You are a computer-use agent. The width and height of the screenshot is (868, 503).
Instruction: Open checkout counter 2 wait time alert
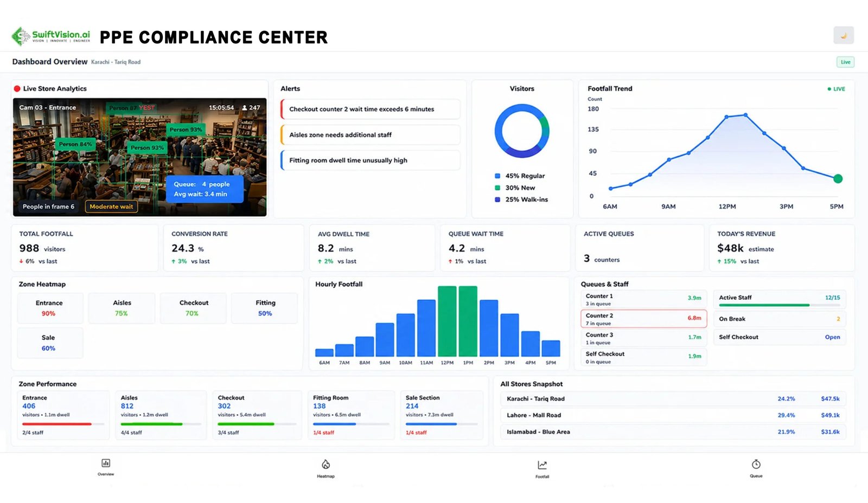(371, 109)
